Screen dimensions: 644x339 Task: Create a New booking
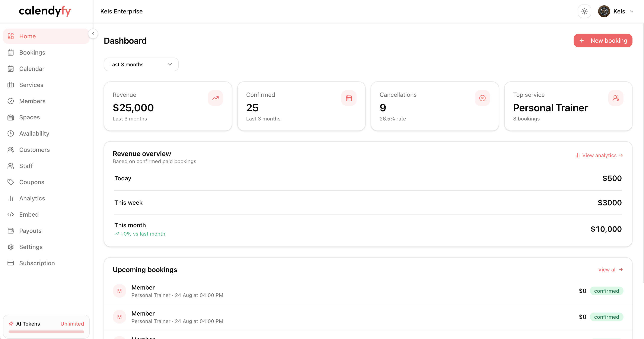coord(603,41)
